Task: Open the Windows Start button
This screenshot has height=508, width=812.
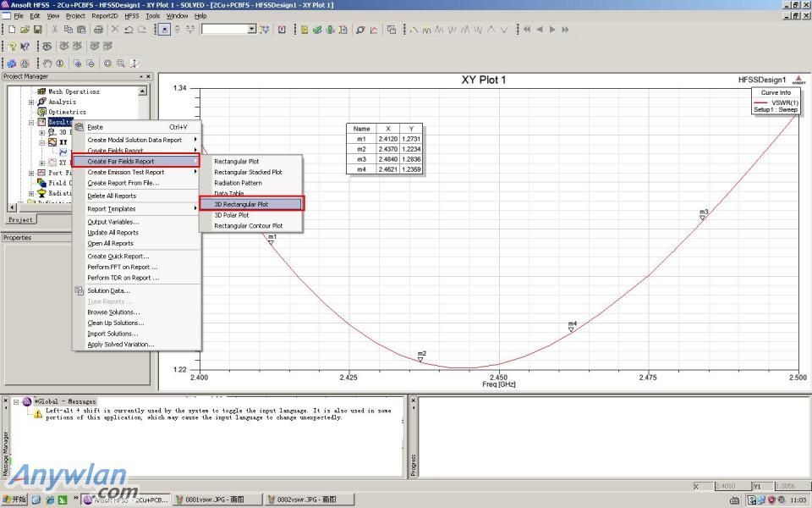Action: (15, 500)
